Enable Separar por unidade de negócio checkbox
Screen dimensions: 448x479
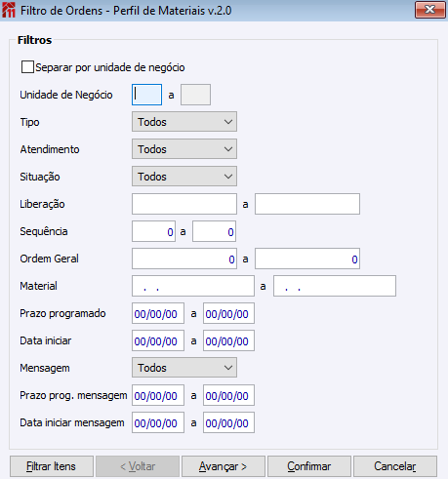[x=27, y=67]
